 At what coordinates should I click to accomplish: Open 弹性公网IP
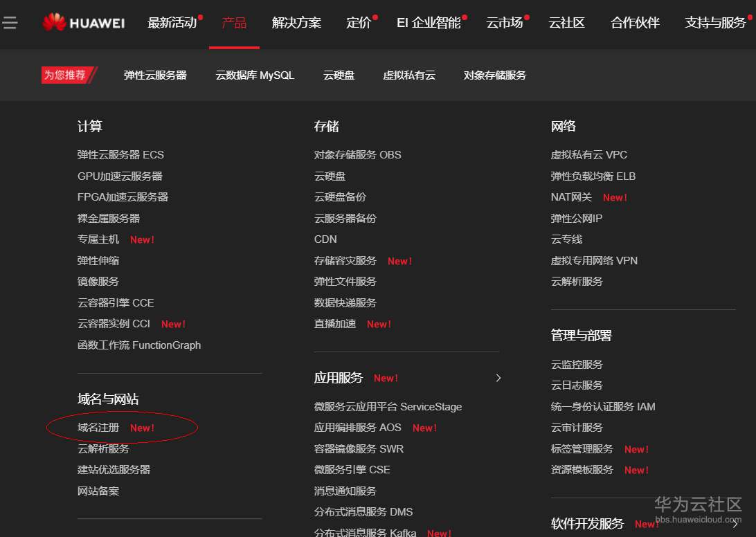coord(577,219)
